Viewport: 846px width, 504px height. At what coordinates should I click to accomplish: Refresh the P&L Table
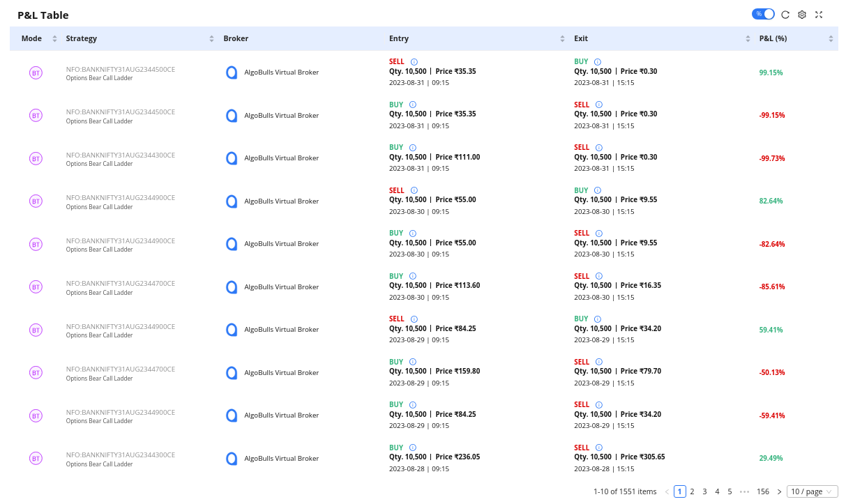[785, 15]
